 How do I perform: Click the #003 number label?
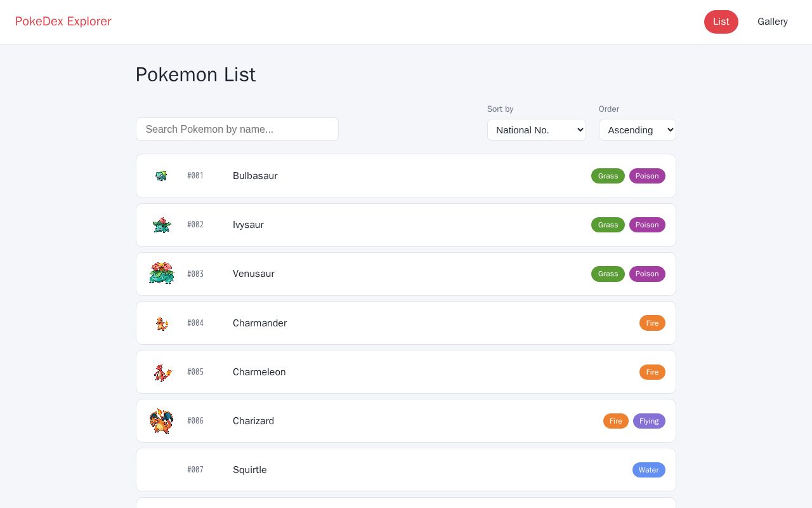pos(195,274)
